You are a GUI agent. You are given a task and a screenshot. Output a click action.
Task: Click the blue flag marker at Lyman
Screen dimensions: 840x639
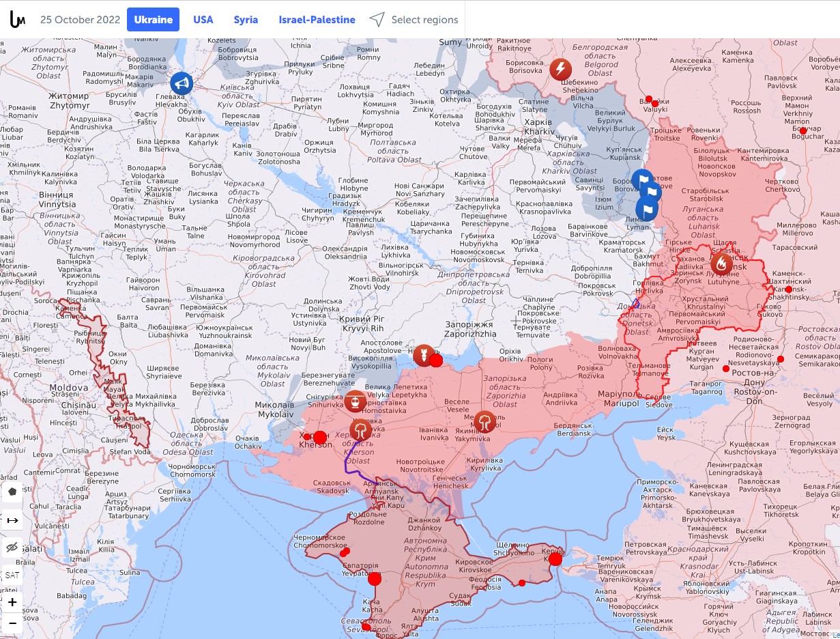tap(647, 209)
